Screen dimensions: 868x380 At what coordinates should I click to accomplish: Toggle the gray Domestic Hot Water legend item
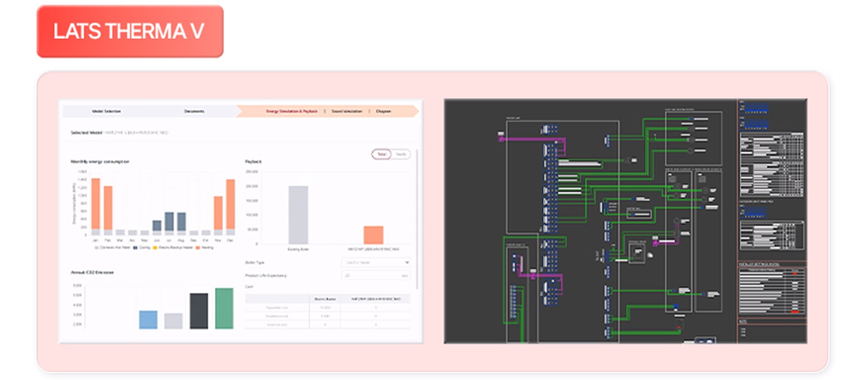[x=97, y=248]
